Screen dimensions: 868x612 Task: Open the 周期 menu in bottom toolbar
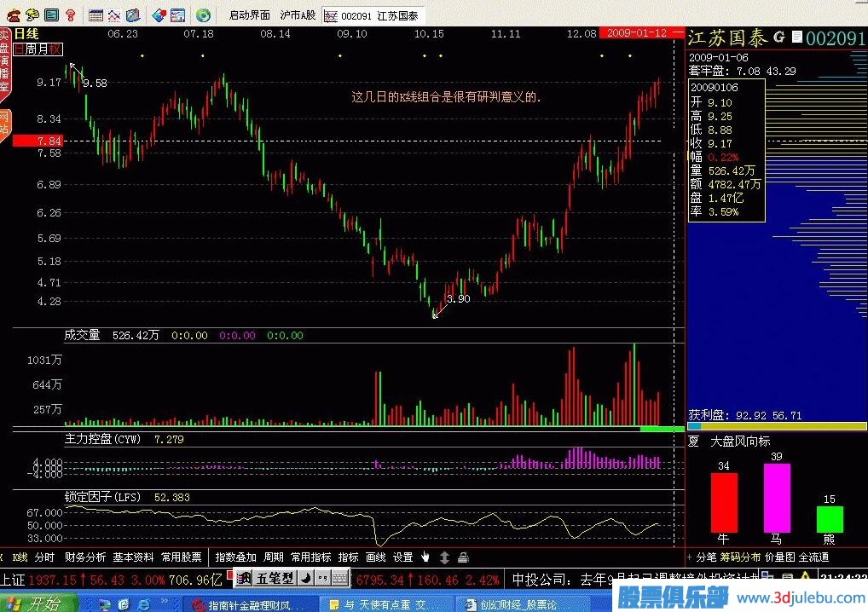pos(273,557)
